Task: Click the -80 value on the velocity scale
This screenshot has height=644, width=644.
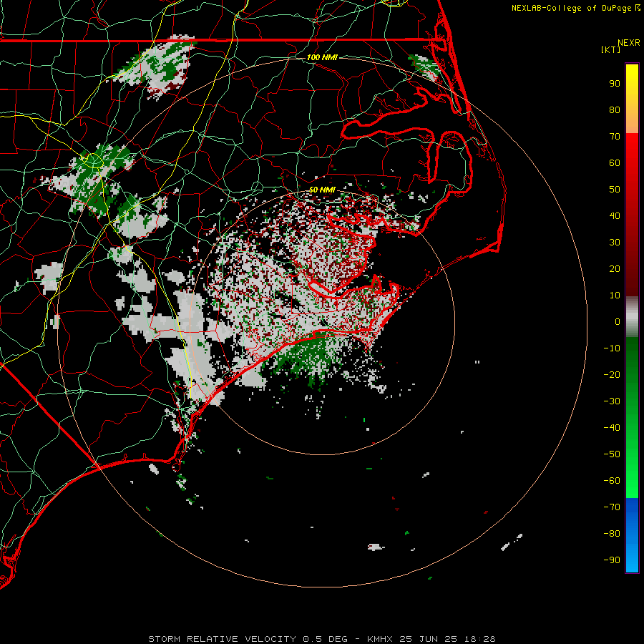Action: click(x=612, y=534)
